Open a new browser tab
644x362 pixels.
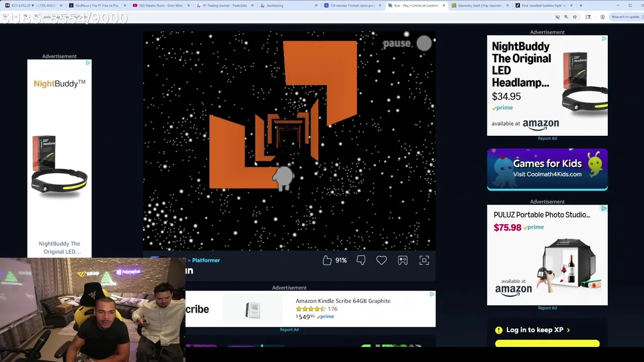(581, 6)
